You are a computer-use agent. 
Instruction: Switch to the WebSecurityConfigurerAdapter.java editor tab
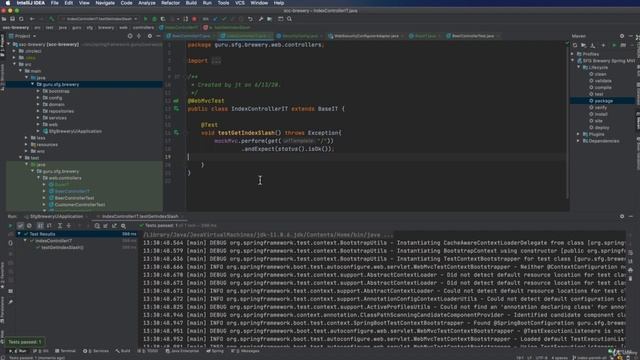[366, 36]
